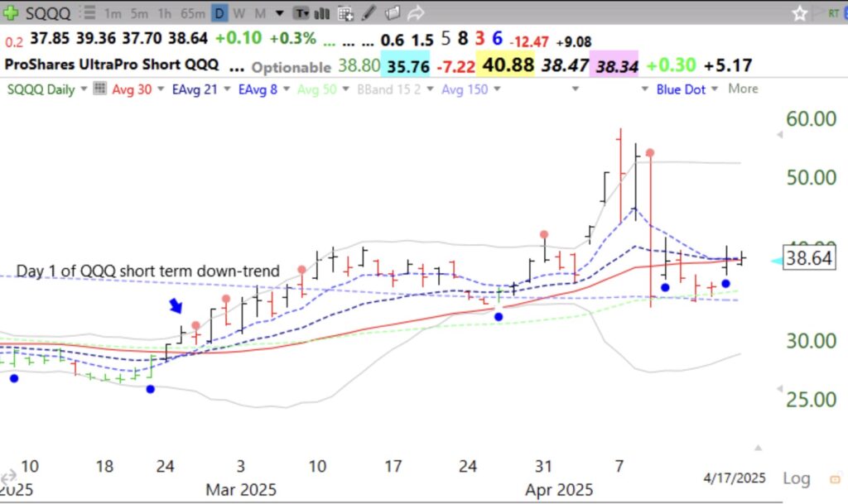Switch to Monthly chart view
The width and height of the screenshot is (848, 504).
pyautogui.click(x=259, y=13)
